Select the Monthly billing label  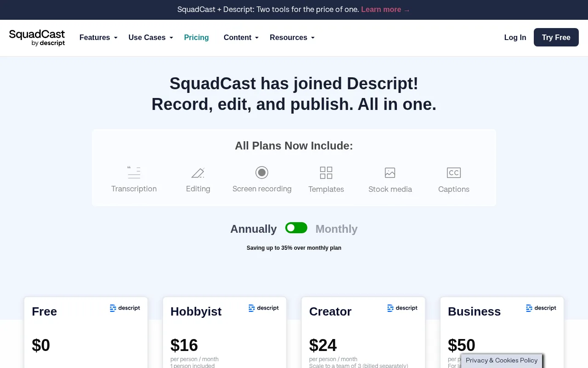click(336, 229)
